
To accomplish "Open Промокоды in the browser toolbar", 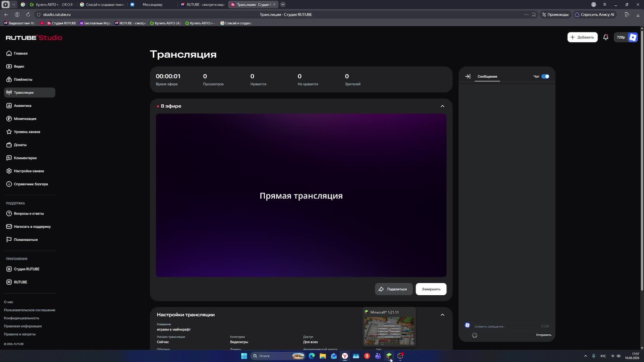I will pyautogui.click(x=555, y=14).
